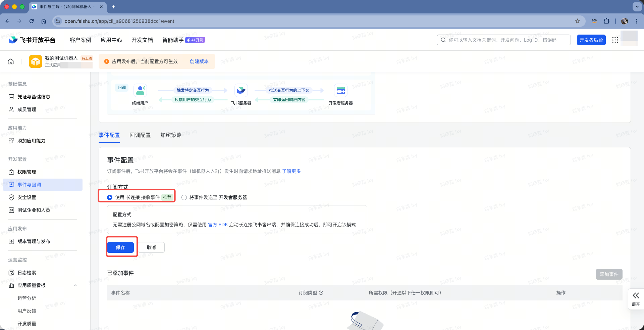Image resolution: width=644 pixels, height=330 pixels.
Task: Click the Feishu Open Platform logo
Action: coord(32,40)
